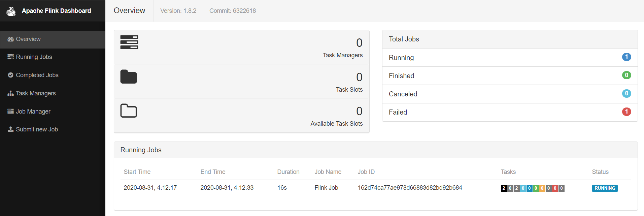Click the job ID 162d74ca77ae… entry
This screenshot has height=216, width=644.
[x=410, y=188]
